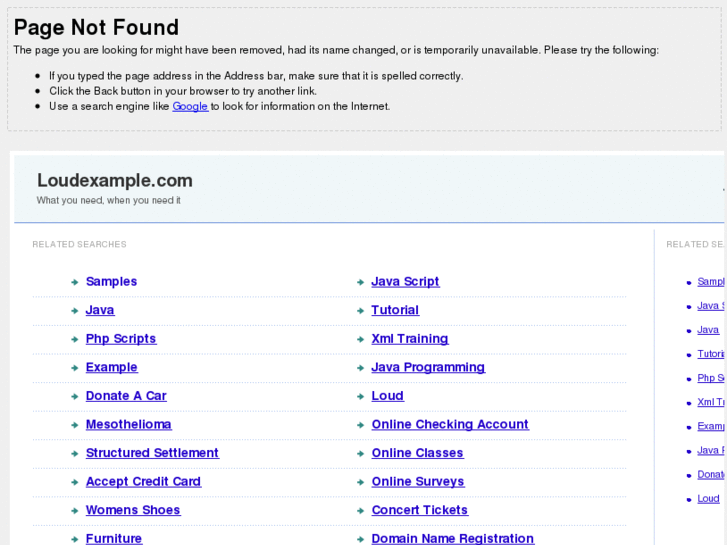The image size is (727, 545).
Task: Click the arrow icon next to Php Scripts
Action: coord(75,340)
